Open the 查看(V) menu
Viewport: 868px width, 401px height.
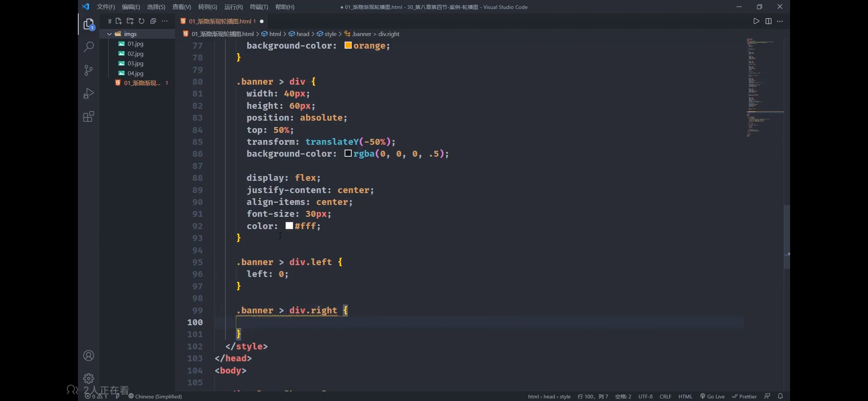pos(181,7)
